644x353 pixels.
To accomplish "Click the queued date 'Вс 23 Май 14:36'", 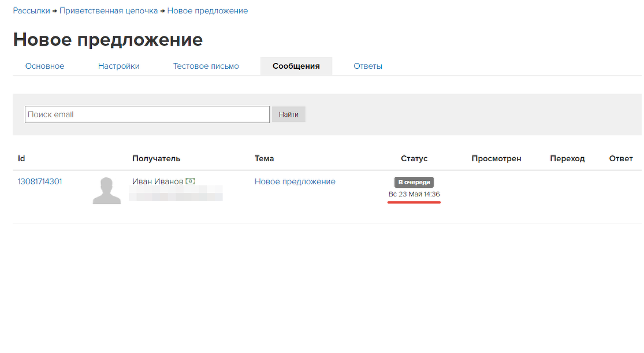I will click(x=414, y=194).
